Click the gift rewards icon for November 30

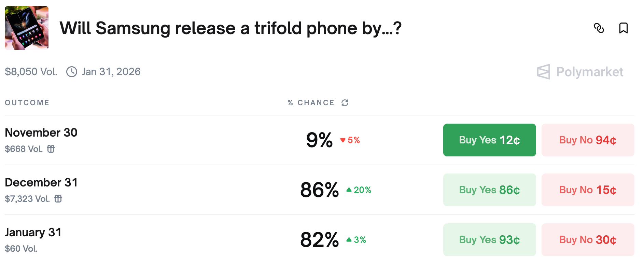tap(51, 149)
